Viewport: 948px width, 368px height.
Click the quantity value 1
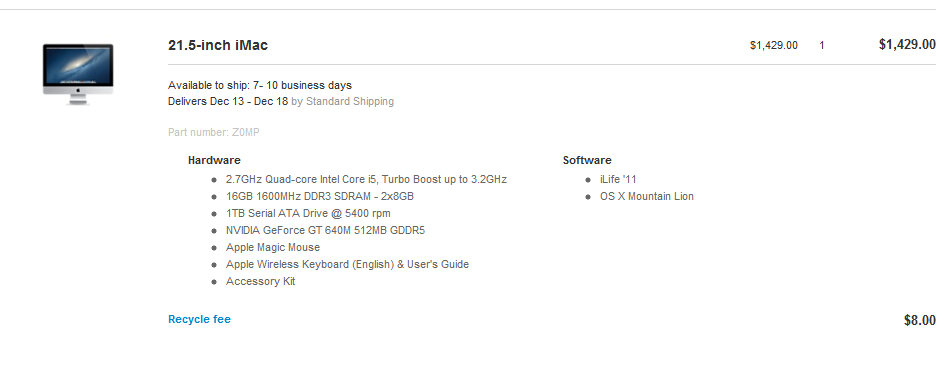click(822, 45)
